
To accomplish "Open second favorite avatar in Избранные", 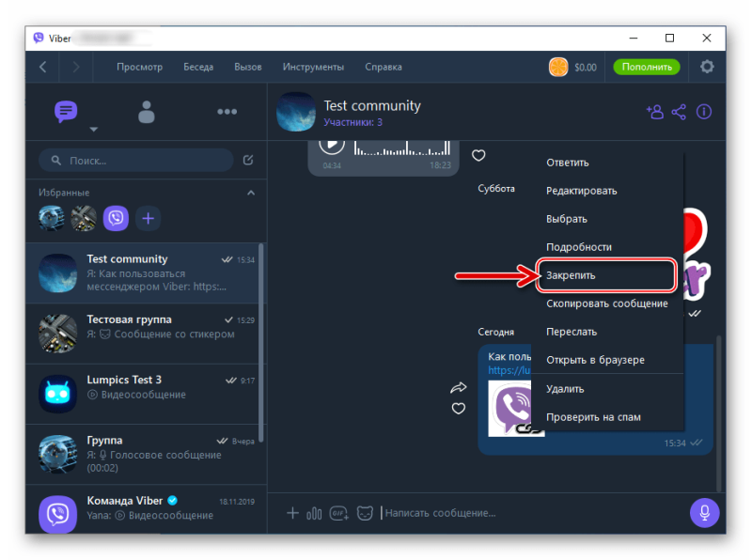I will 84,219.
